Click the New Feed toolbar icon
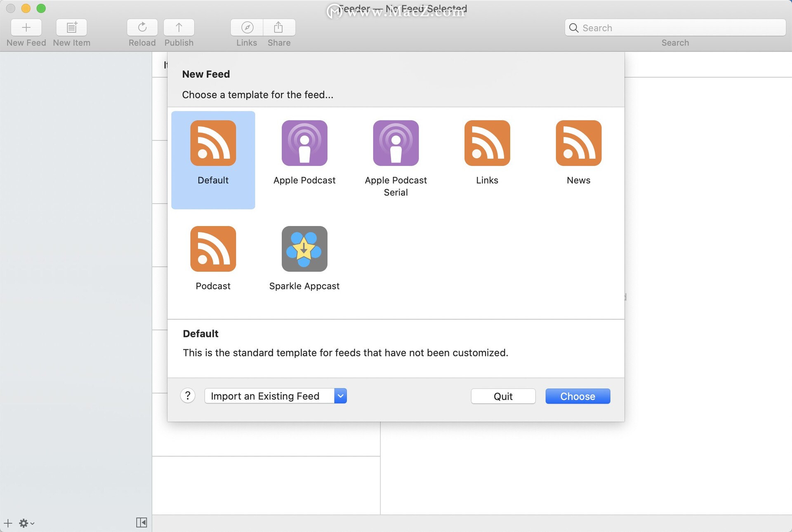 click(26, 27)
